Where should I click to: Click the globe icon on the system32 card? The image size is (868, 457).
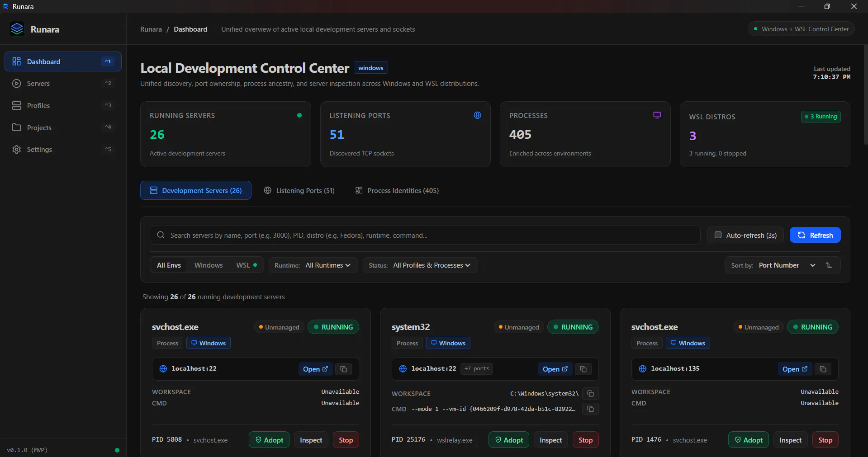(403, 369)
